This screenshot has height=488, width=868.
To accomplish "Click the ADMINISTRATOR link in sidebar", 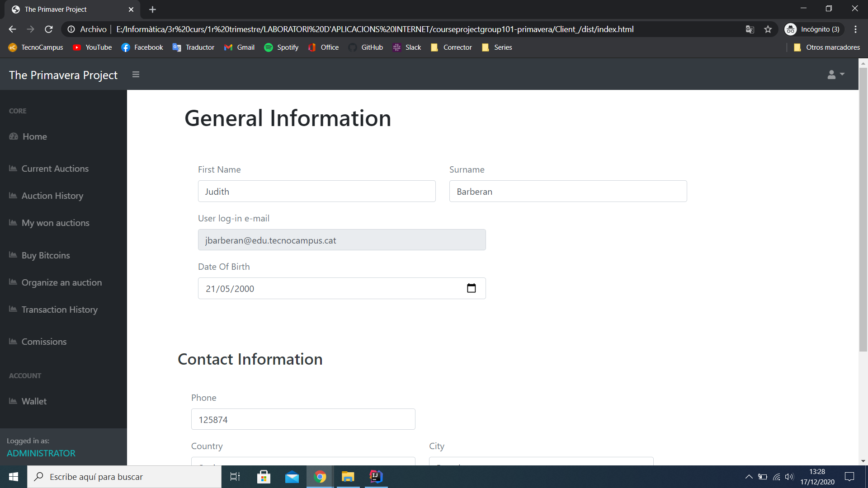I will (41, 453).
